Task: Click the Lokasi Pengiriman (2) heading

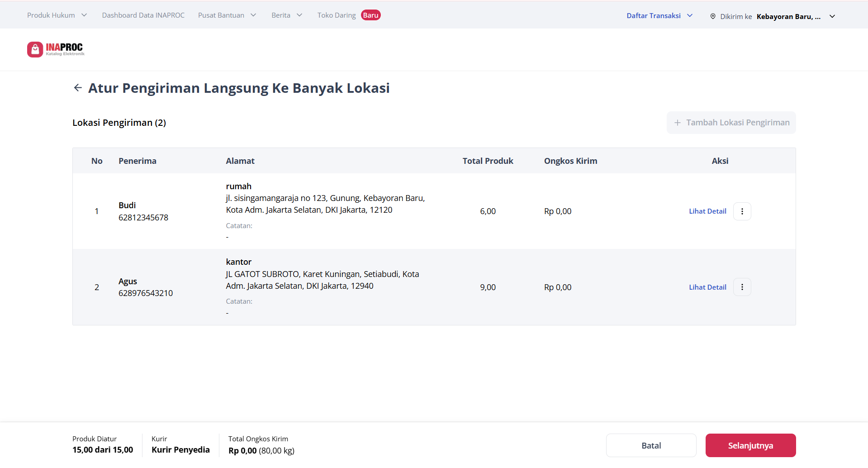Action: click(x=119, y=123)
